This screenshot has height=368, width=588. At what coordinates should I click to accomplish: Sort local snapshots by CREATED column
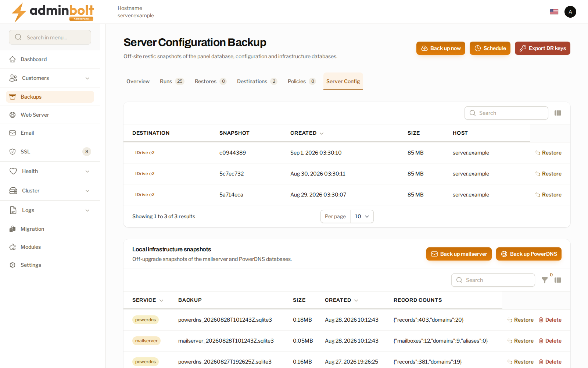pos(341,300)
